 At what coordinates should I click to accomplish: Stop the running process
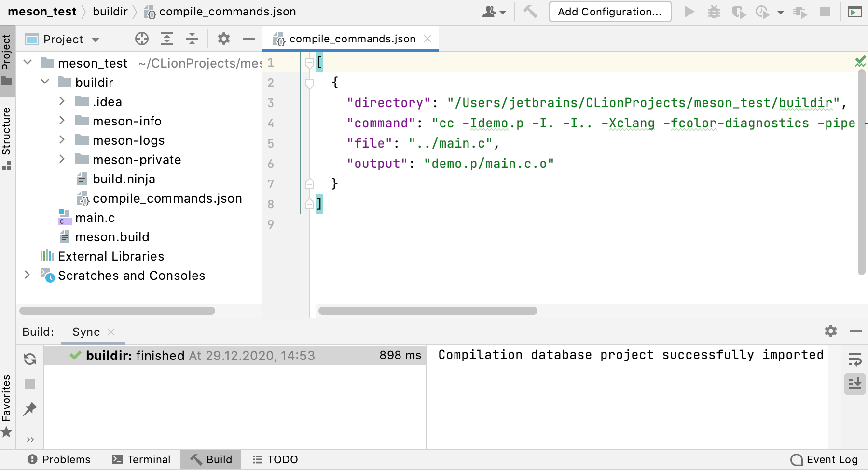click(825, 12)
